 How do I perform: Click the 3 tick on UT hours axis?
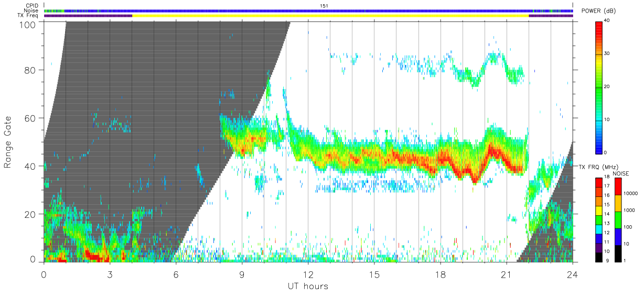pos(110,274)
